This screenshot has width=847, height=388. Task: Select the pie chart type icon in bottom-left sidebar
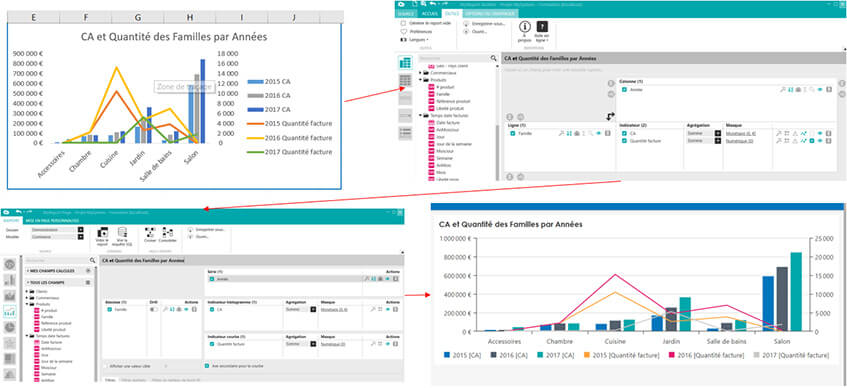[10, 327]
